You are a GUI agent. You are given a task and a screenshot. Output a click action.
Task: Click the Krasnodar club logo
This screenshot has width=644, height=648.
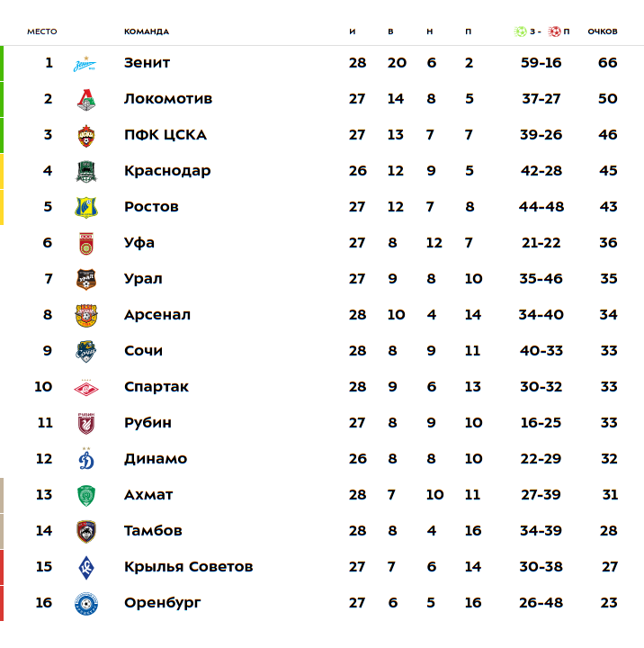pos(86,171)
